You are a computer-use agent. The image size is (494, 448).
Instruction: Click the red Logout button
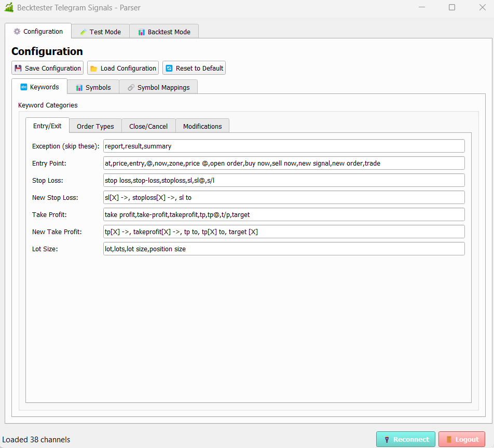462,439
